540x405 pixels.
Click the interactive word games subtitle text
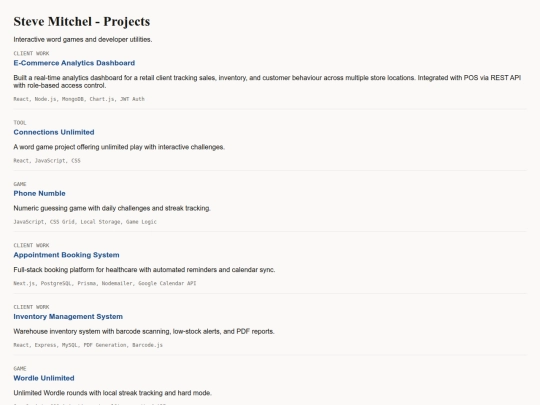[x=83, y=40]
